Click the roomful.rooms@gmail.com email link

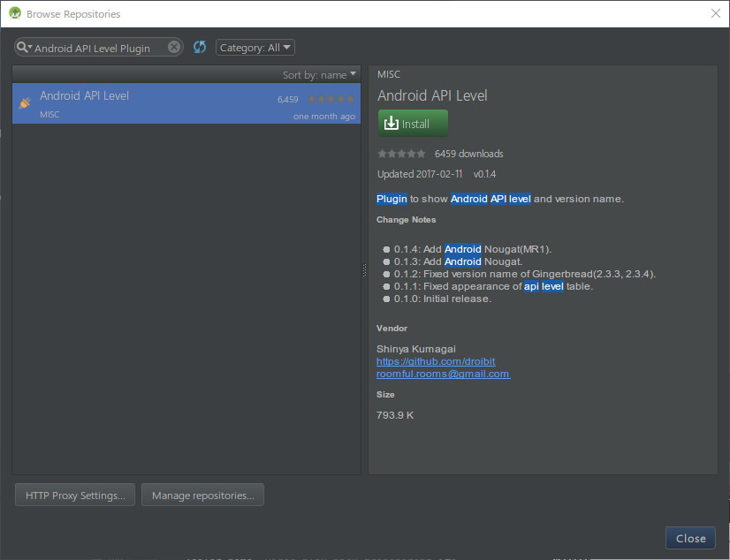444,374
